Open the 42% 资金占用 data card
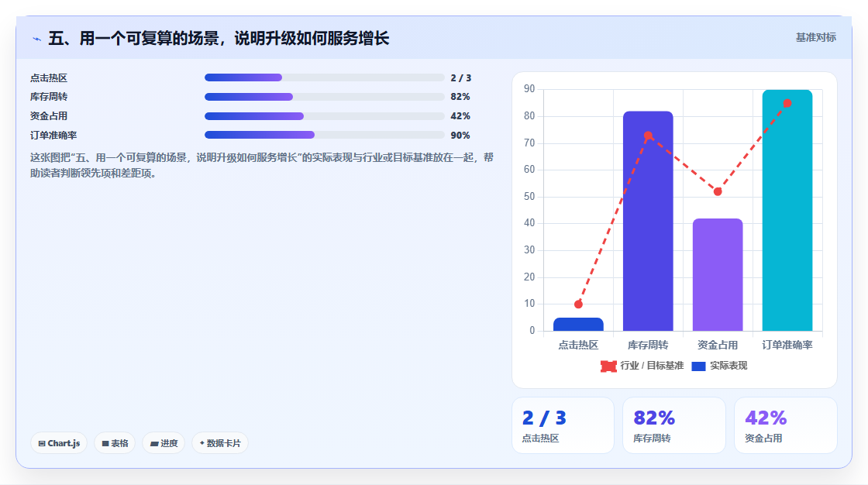The height and width of the screenshot is (485, 868). coord(786,425)
